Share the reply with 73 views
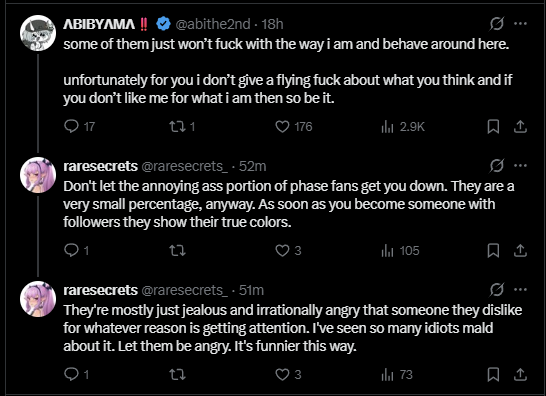 (x=520, y=374)
